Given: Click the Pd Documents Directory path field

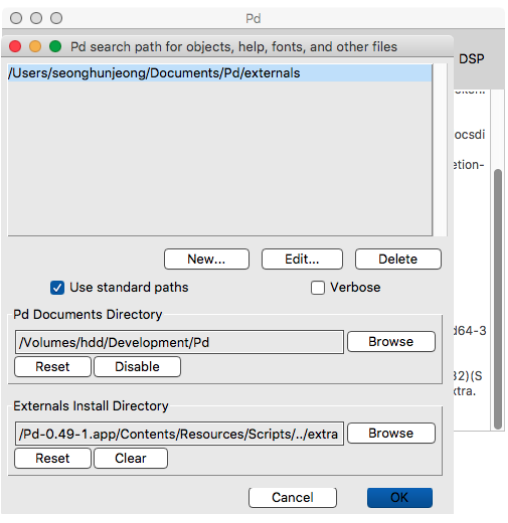Looking at the screenshot, I should point(179,342).
